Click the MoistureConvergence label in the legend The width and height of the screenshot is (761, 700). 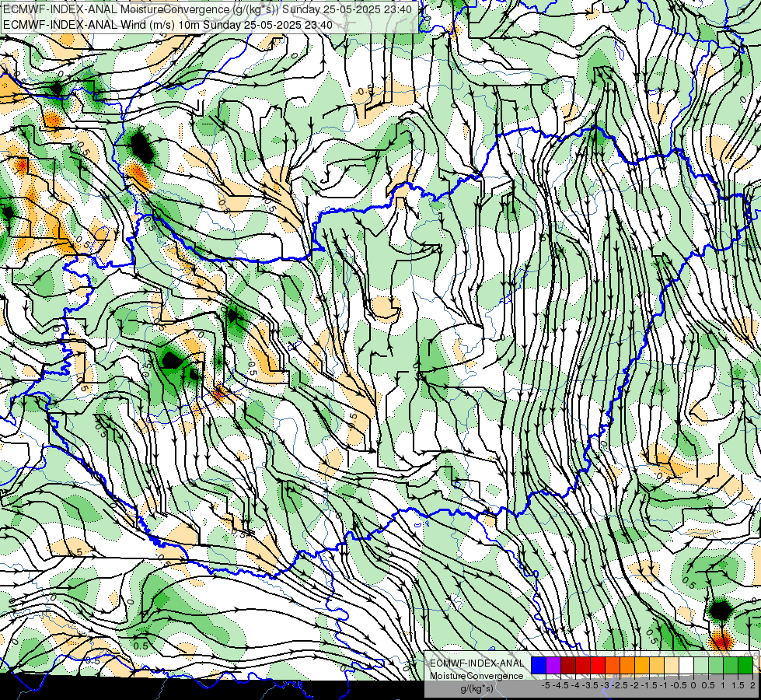pos(476,676)
